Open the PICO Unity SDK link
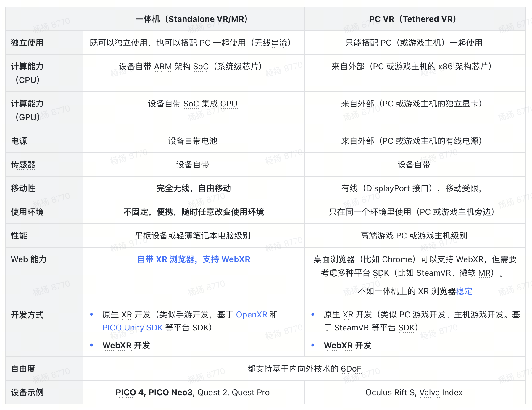The image size is (532, 410). 132,327
